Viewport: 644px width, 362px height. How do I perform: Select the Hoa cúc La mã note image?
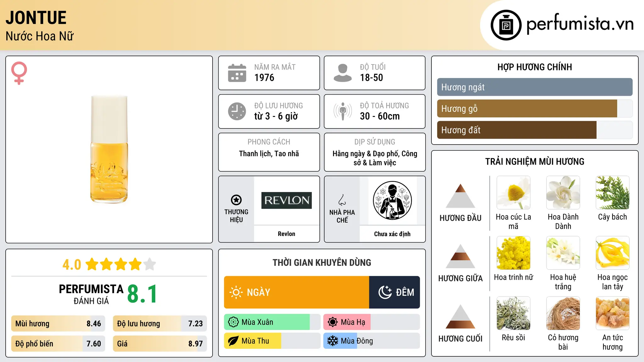point(513,193)
